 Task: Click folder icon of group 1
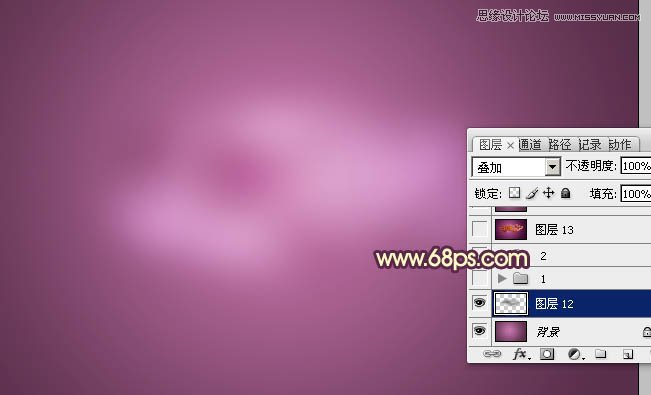pos(520,278)
